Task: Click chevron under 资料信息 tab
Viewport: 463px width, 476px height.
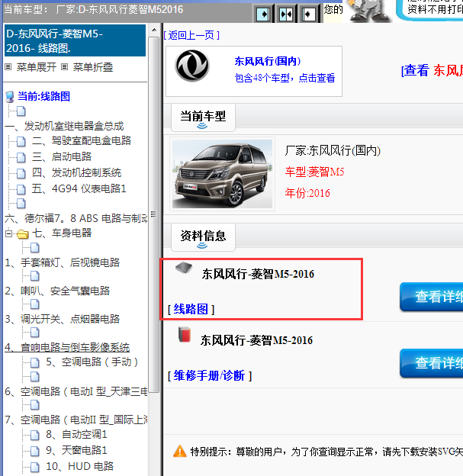Action: click(x=202, y=246)
